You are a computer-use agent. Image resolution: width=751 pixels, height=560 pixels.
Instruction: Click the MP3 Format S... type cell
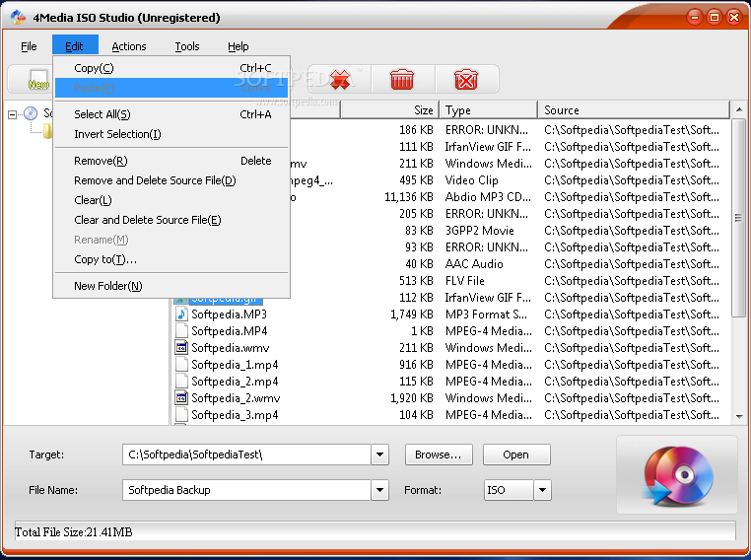tap(486, 315)
